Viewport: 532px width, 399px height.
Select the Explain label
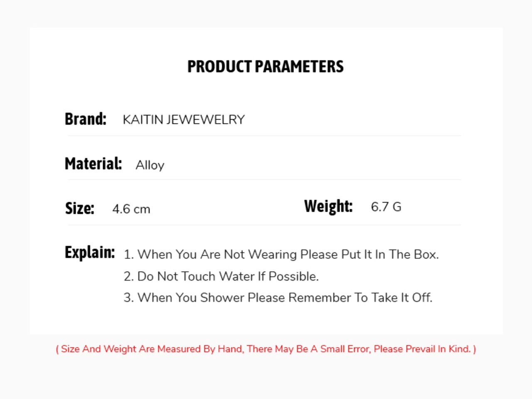90,252
